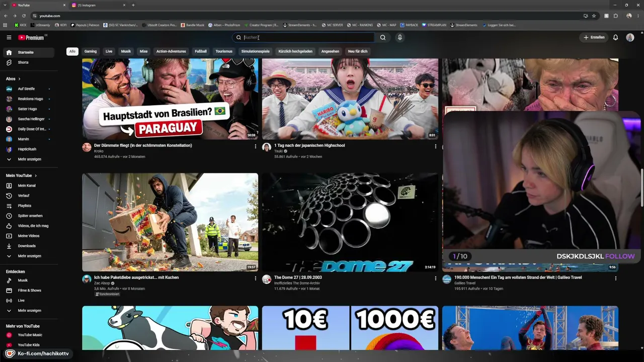This screenshot has height=362, width=644.
Task: Reload the page in the browser
Action: click(24, 16)
